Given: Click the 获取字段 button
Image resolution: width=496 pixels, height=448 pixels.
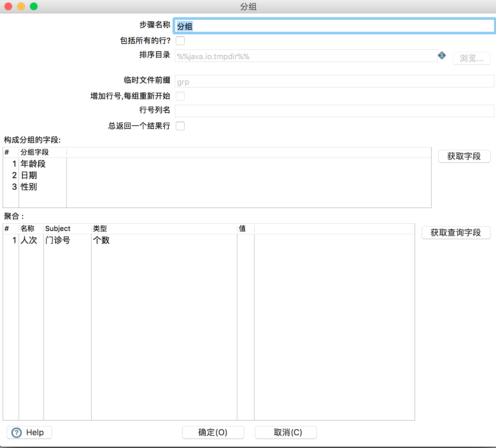Looking at the screenshot, I should pyautogui.click(x=464, y=156).
